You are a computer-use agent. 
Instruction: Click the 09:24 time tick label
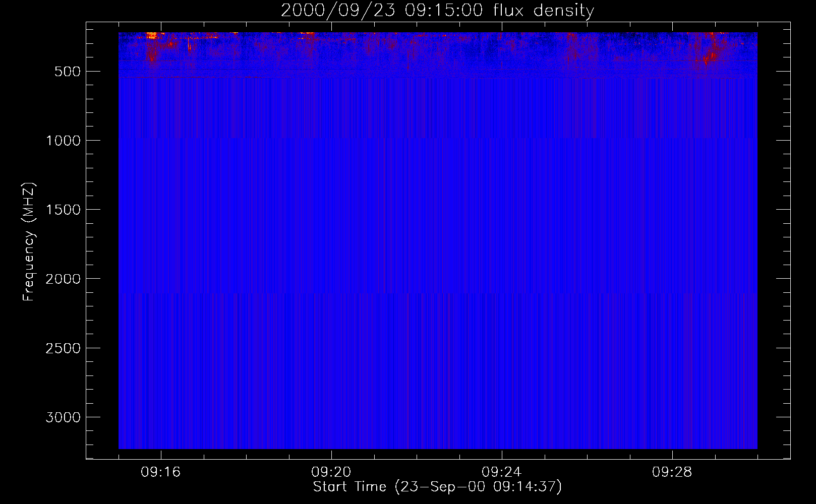pos(502,472)
